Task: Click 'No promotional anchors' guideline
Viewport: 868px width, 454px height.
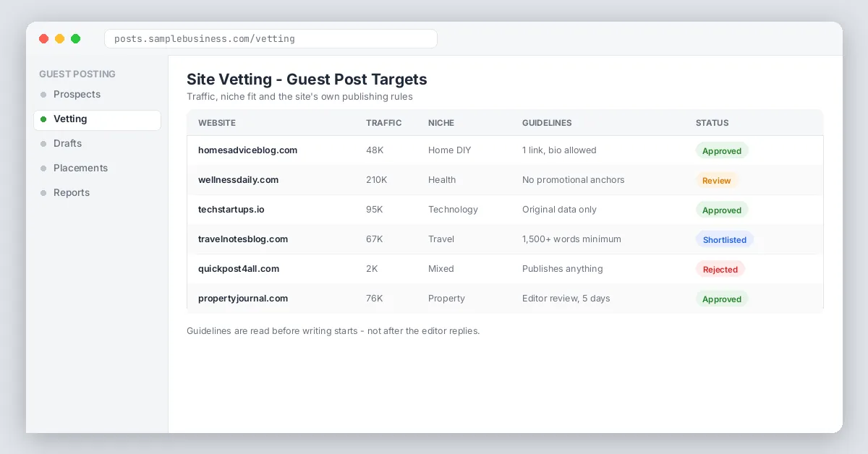Action: point(574,180)
